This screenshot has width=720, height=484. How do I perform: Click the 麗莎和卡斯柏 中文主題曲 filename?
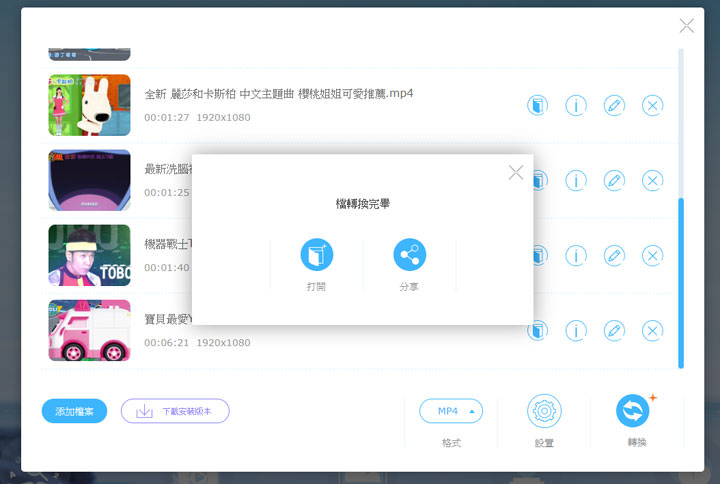pos(279,94)
